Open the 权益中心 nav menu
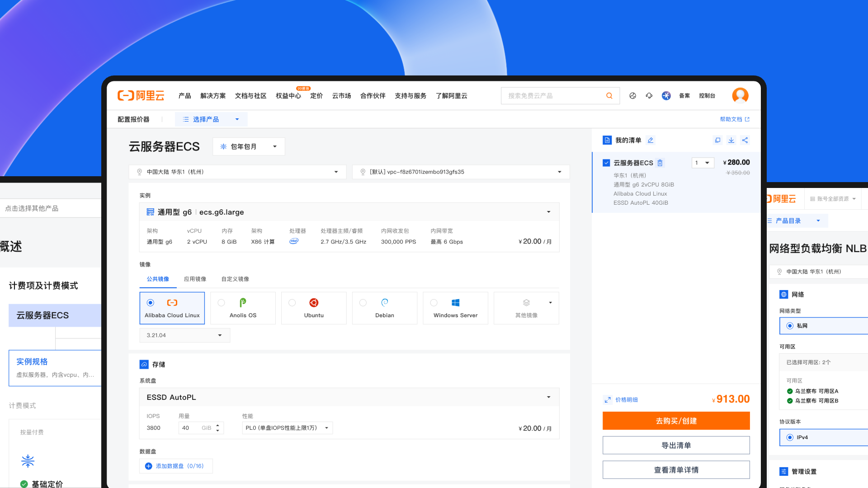The width and height of the screenshot is (868, 488). point(288,96)
